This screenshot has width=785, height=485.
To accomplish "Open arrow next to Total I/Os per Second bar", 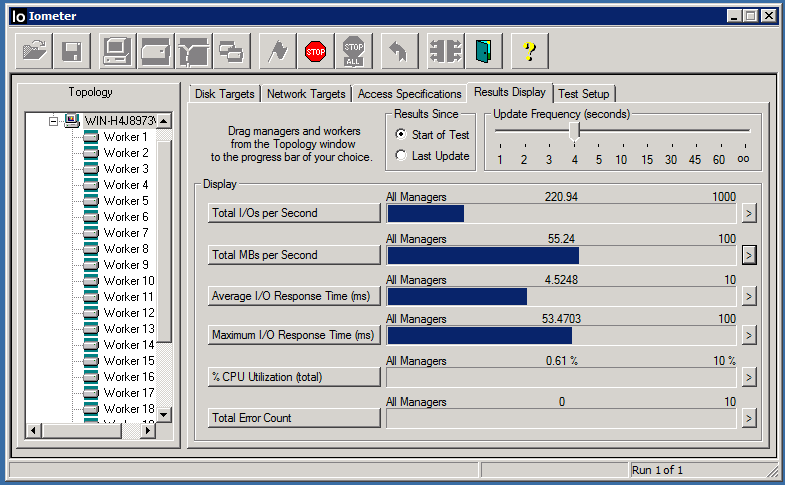I will [x=748, y=213].
